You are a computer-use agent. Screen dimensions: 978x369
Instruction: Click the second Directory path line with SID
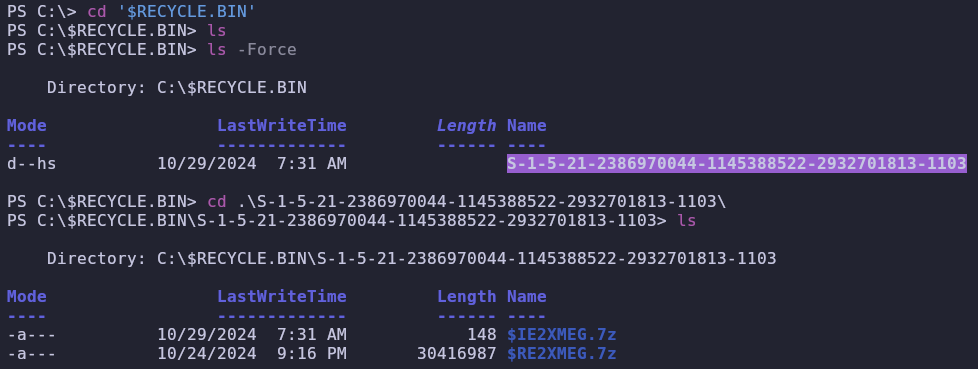412,258
